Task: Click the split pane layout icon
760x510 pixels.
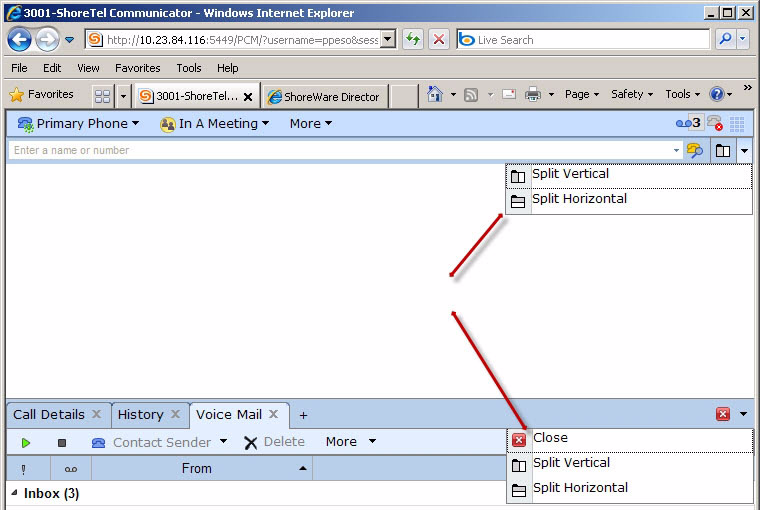Action: 723,151
